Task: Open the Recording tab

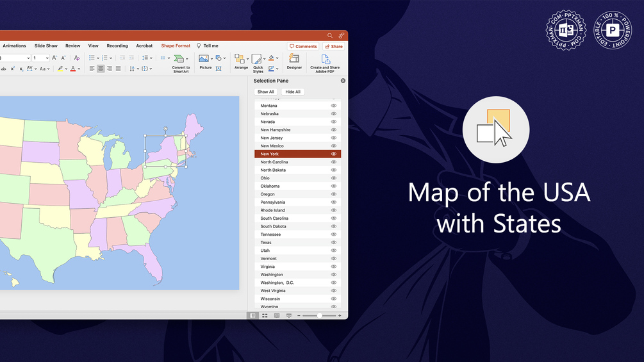Action: tap(117, 46)
